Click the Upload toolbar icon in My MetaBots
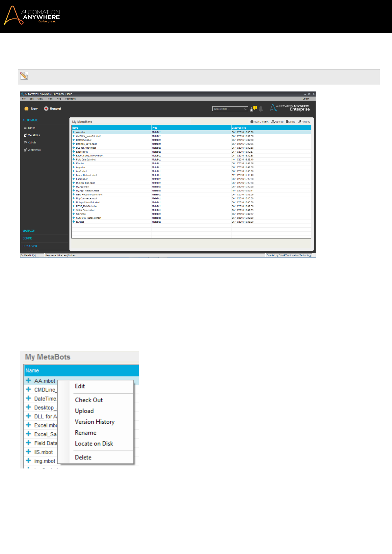The image size is (392, 554). (x=273, y=122)
